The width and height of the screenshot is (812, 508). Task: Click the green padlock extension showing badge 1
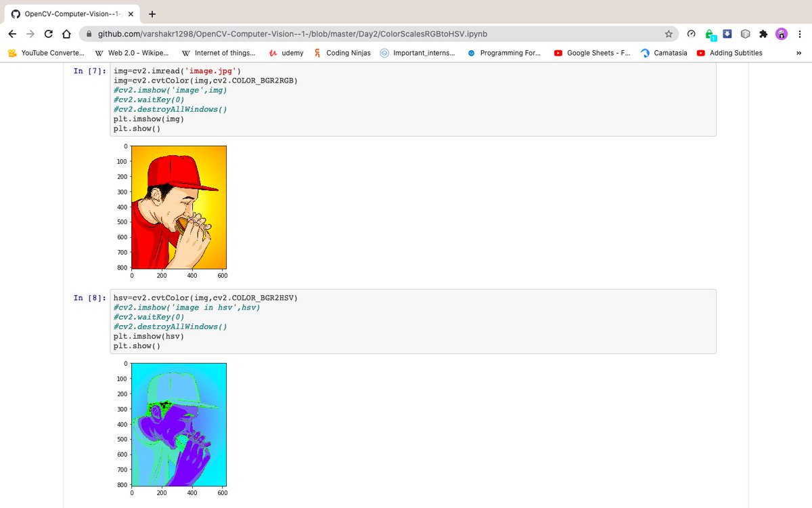click(x=708, y=33)
